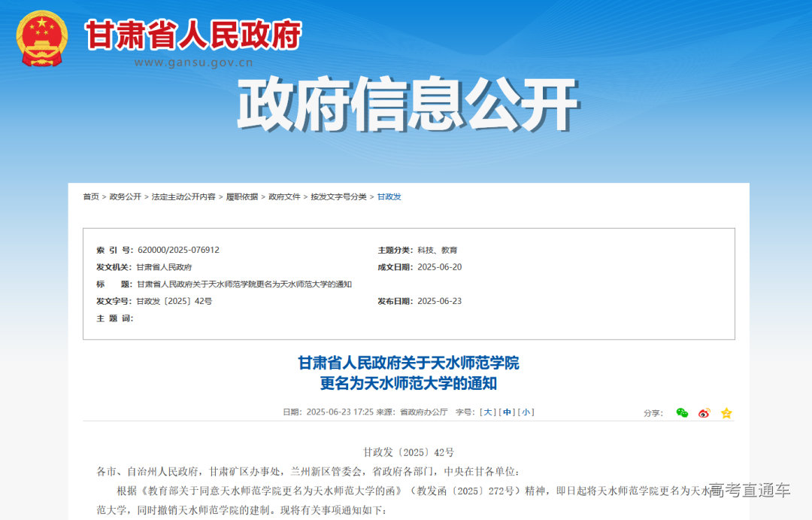
Task: Click the 分享 share label
Action: pyautogui.click(x=654, y=412)
